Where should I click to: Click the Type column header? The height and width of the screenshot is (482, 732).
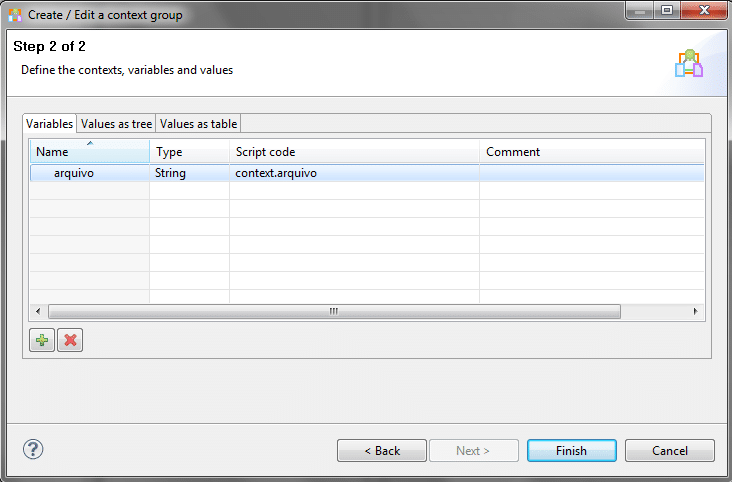pos(189,152)
